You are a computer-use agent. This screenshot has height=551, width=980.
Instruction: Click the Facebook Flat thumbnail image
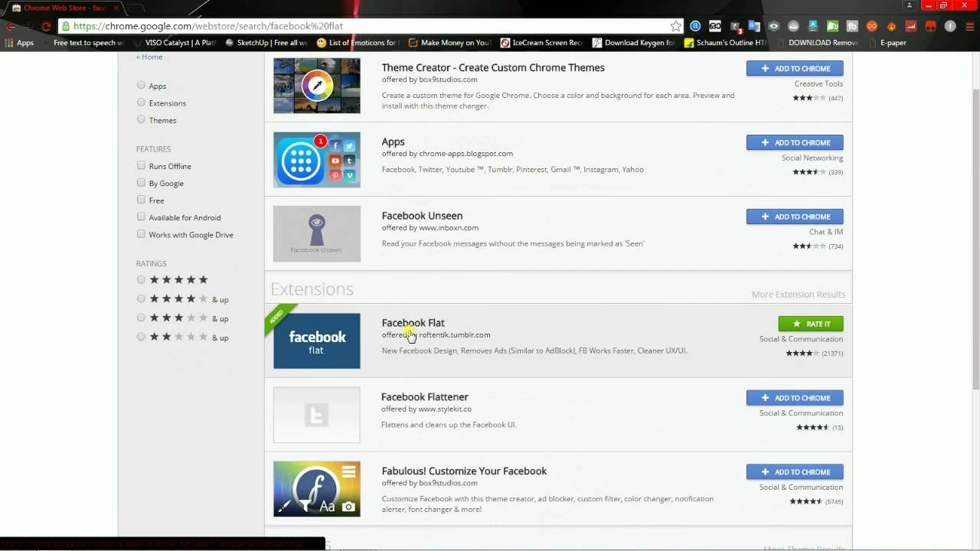pos(317,341)
